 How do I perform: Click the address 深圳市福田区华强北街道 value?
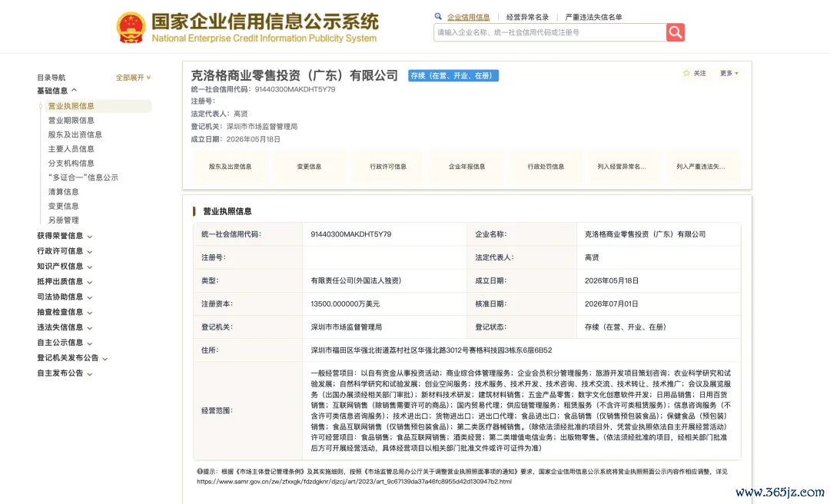tap(431, 350)
